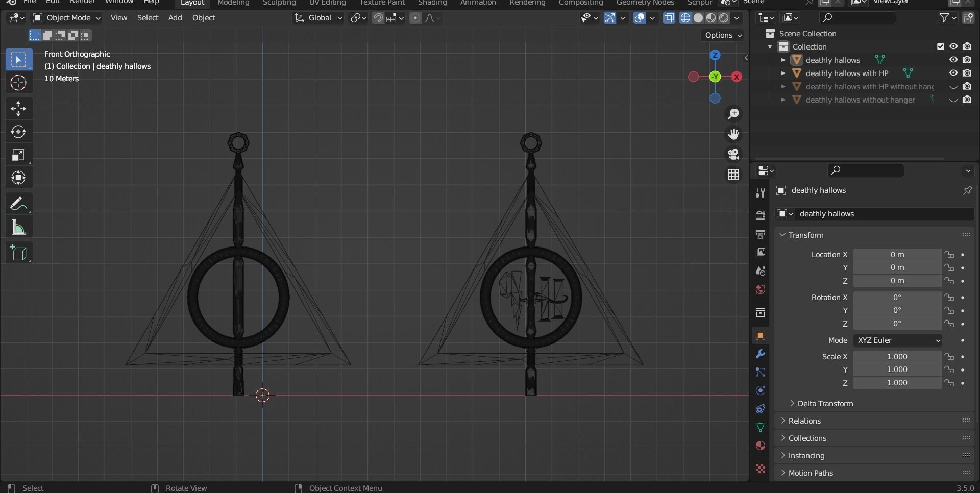
Task: Open the Texture properties tab
Action: click(761, 468)
